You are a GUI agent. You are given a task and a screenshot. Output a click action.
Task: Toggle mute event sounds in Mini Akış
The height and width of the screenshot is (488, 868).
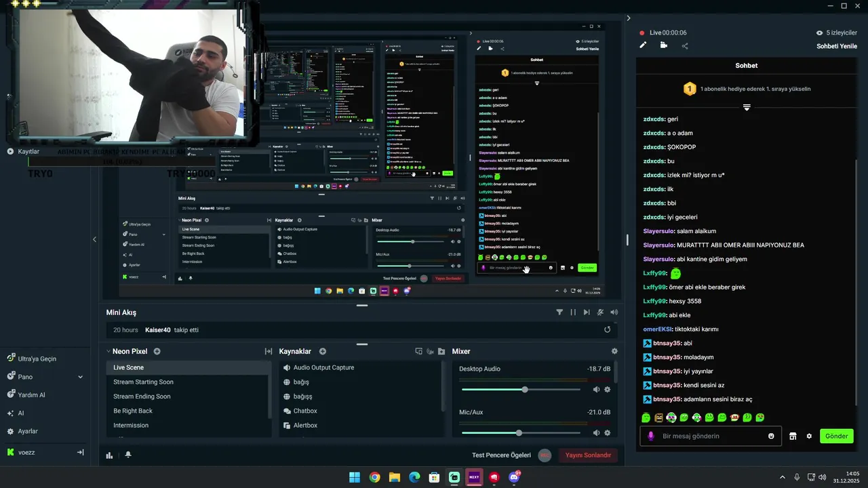(x=600, y=312)
